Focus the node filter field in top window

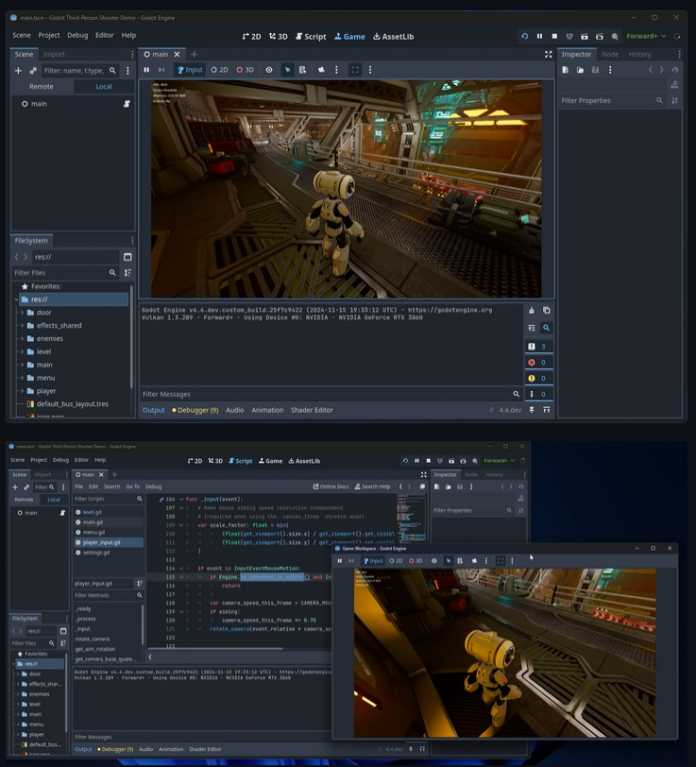click(80, 70)
